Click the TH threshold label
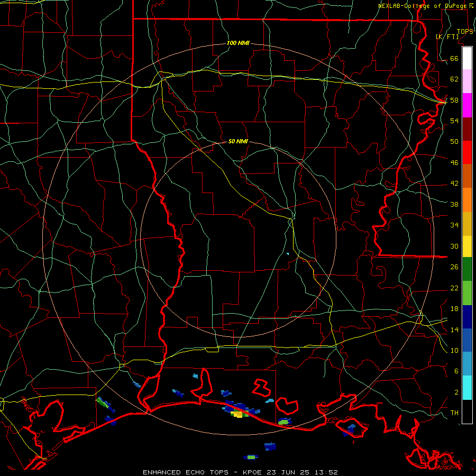476x476 pixels. (454, 413)
